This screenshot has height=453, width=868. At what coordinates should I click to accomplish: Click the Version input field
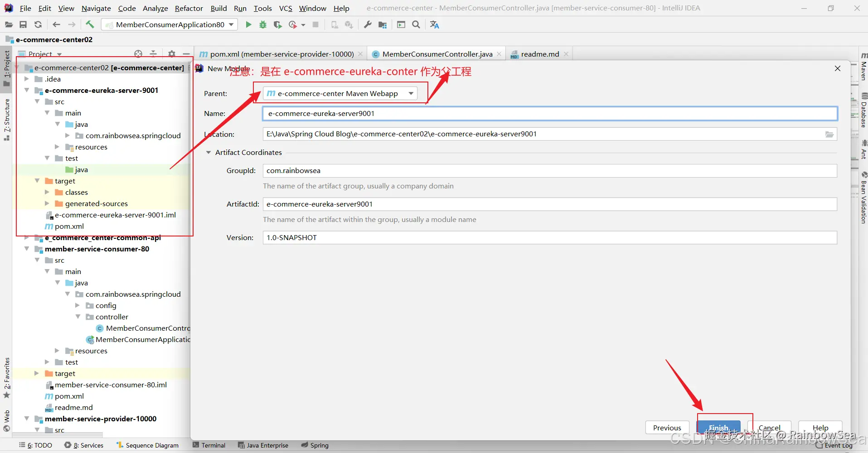pos(550,237)
